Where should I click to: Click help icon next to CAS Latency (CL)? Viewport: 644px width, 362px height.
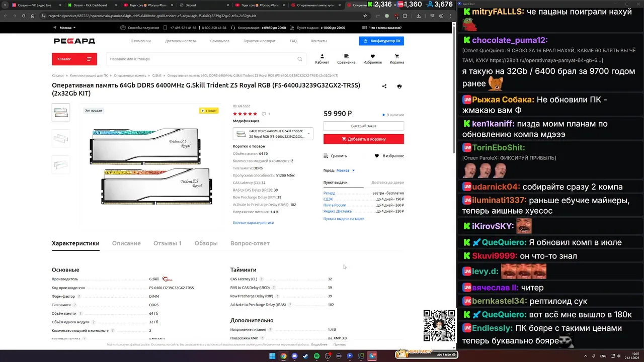pos(262,279)
